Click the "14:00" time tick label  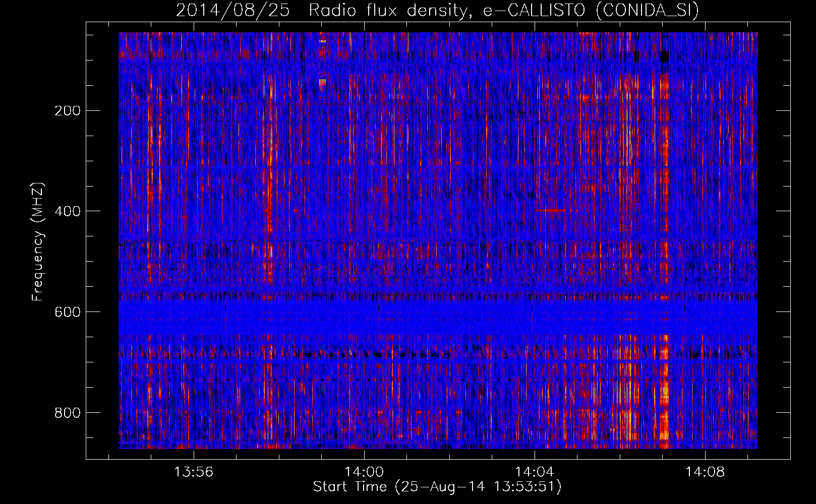[364, 472]
